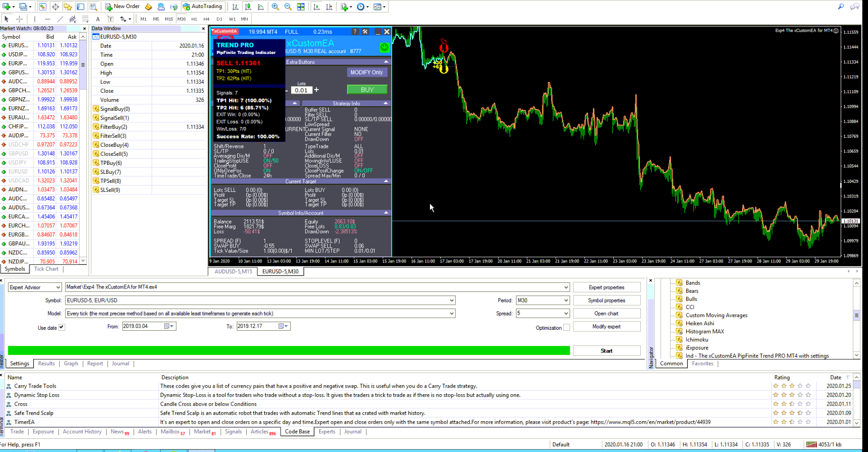Click the green tester progress bar
The image size is (868, 452).
coord(289,351)
